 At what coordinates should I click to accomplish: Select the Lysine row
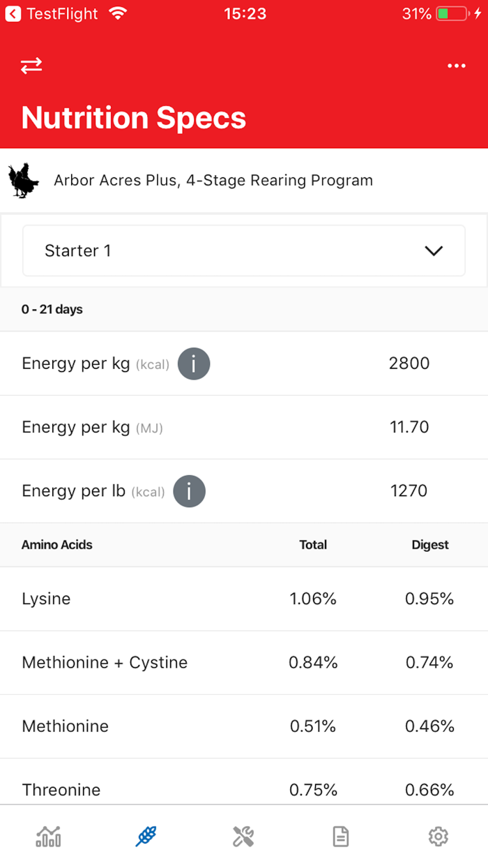243,599
